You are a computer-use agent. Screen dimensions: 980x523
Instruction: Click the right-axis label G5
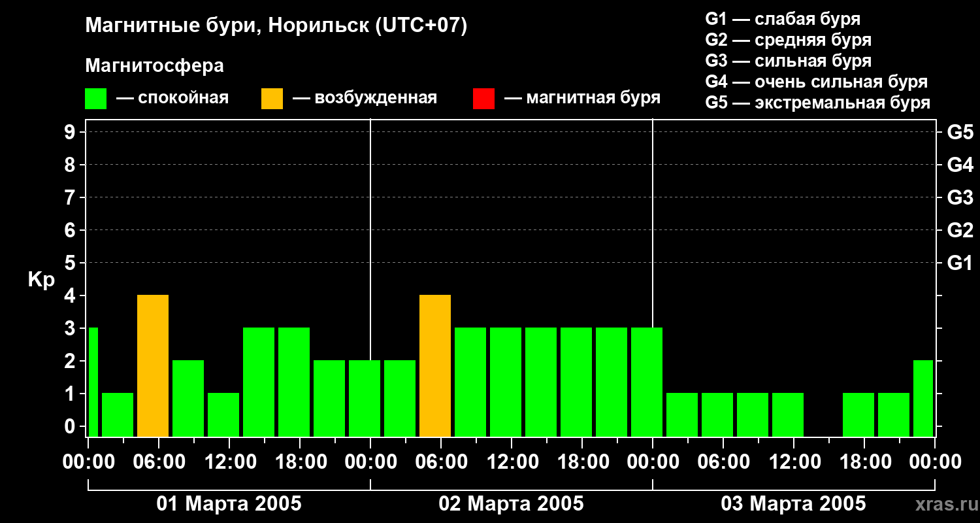(960, 132)
